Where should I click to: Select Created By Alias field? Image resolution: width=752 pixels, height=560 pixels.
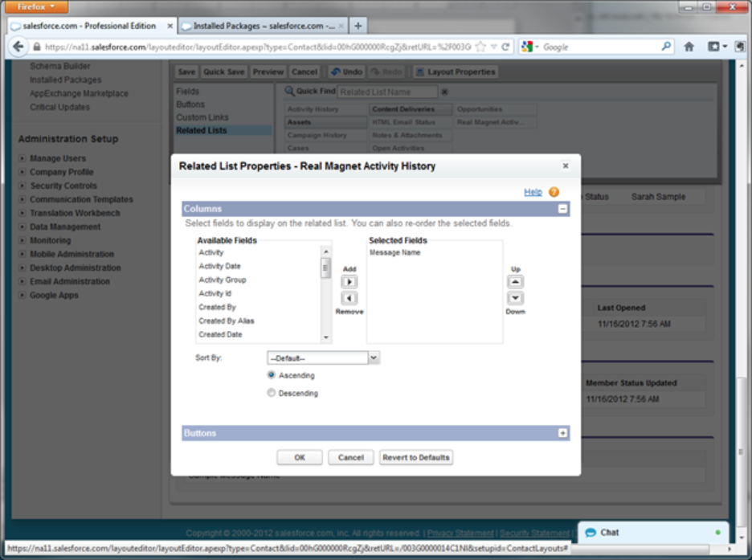point(227,321)
